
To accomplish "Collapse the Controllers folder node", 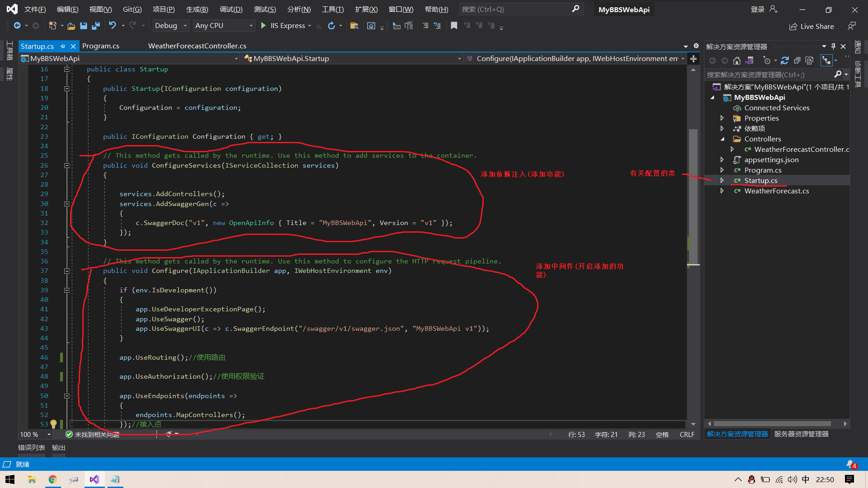I will (x=722, y=139).
